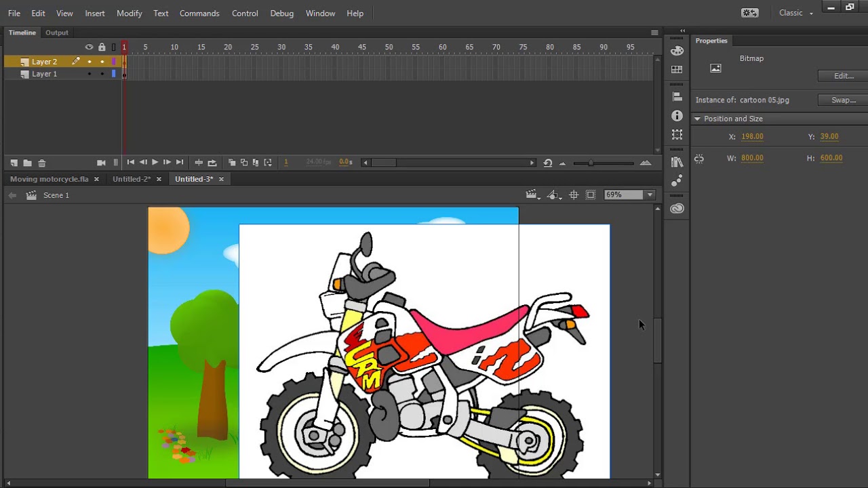Adjust the timeline zoom slider handle
This screenshot has height=488, width=868.
591,163
